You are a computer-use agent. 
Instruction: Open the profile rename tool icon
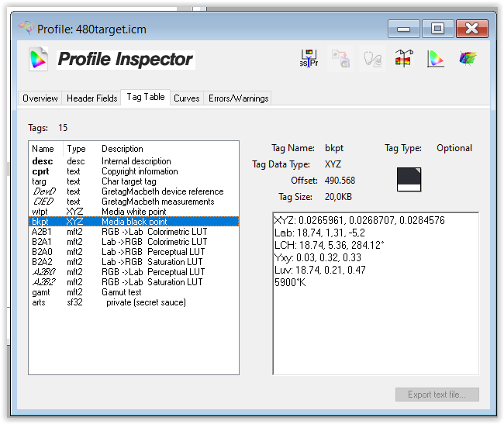pyautogui.click(x=309, y=59)
